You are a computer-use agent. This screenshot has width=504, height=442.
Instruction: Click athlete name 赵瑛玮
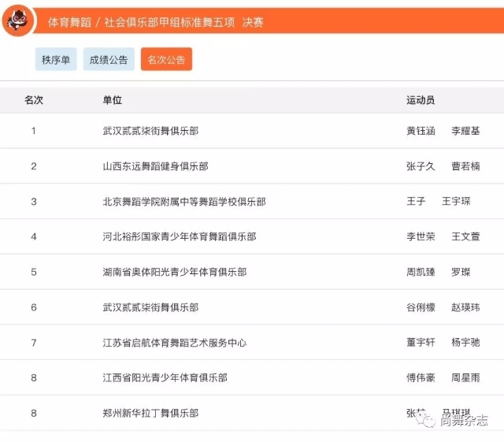[x=465, y=307]
